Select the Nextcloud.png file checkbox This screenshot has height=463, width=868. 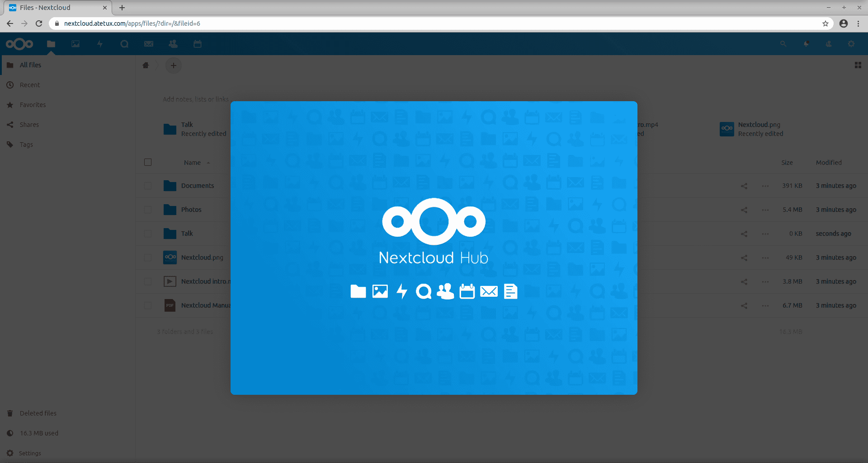tap(148, 257)
